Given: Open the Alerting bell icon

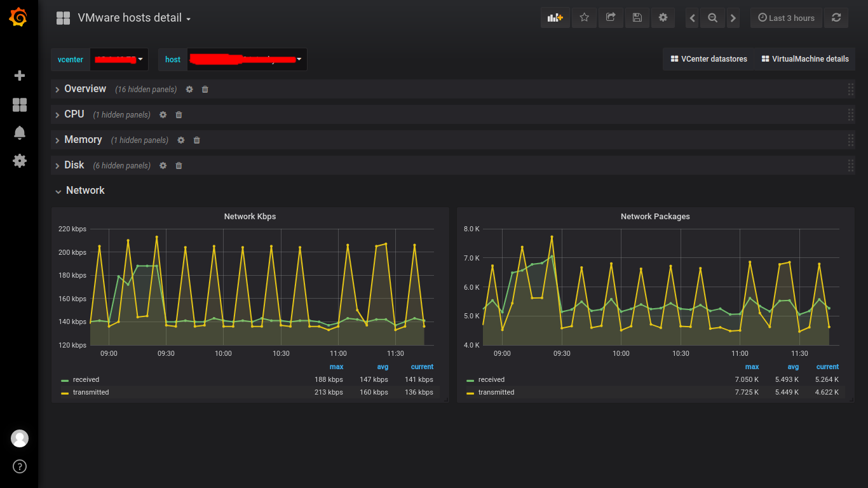Looking at the screenshot, I should [x=20, y=133].
